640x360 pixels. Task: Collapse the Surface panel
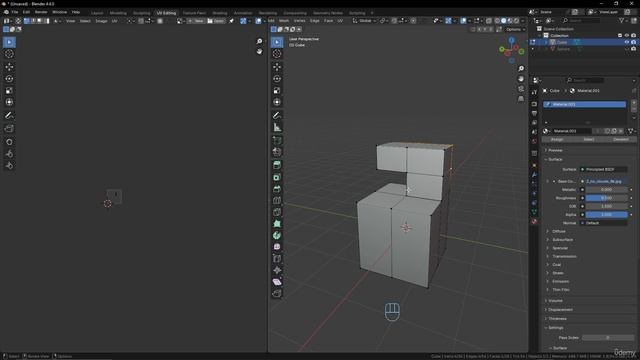coord(554,159)
